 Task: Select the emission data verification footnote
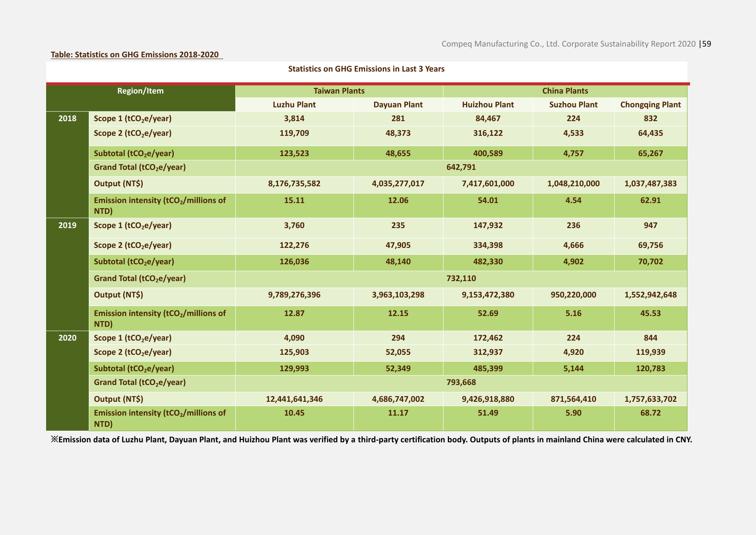(372, 440)
